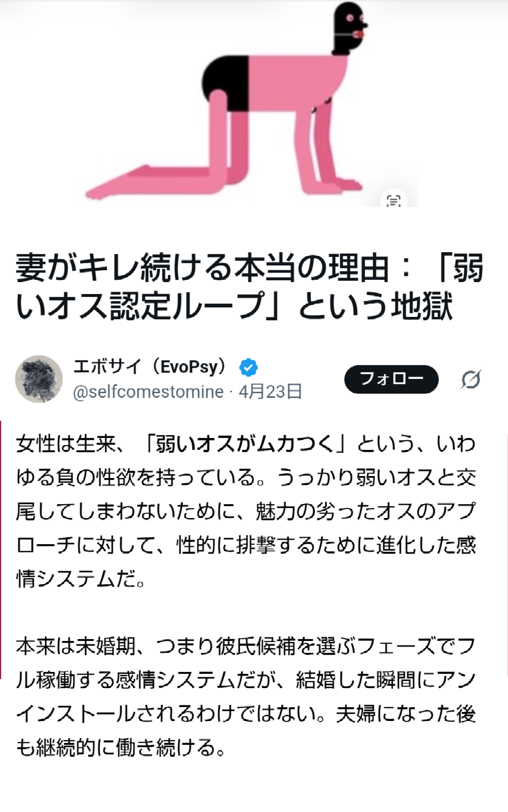Click the last line も継続的に働き続ける。
The width and height of the screenshot is (508, 812).
pyautogui.click(x=121, y=748)
